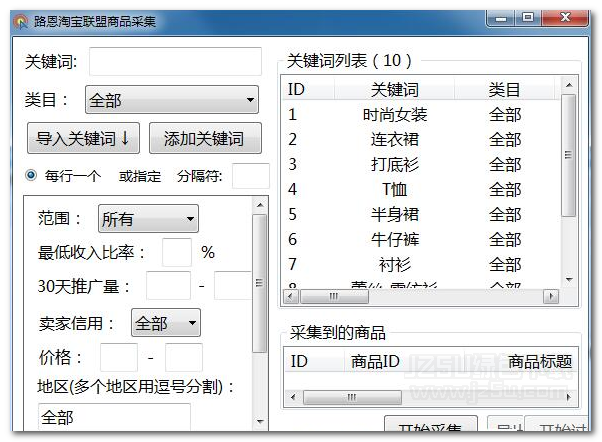Open the 类目 dropdown showing 全部
This screenshot has width=602, height=442.
[x=172, y=100]
